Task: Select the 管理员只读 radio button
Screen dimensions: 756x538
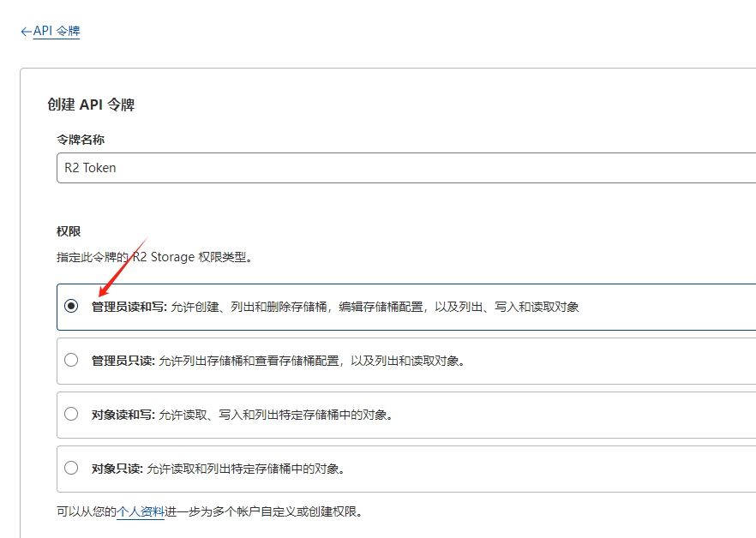Action: coord(71,361)
